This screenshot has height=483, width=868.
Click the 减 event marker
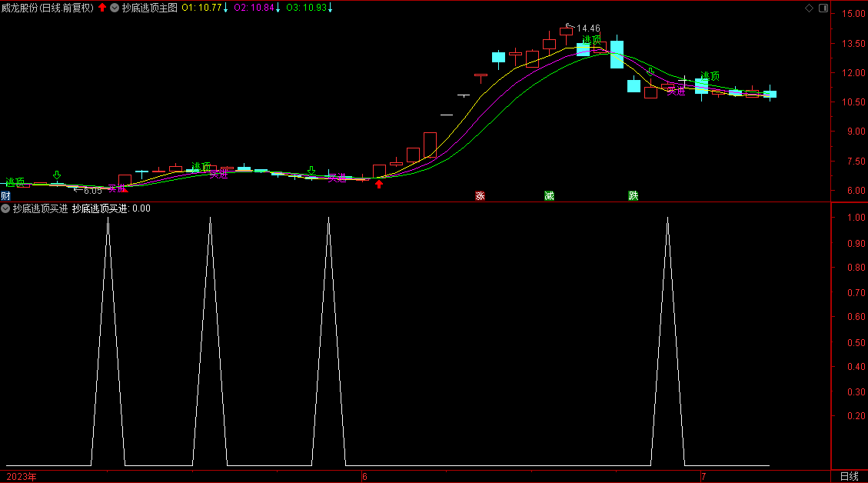(549, 195)
